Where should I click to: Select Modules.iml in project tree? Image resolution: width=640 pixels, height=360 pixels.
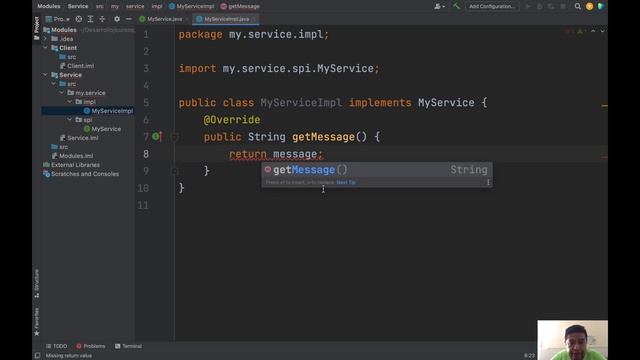click(x=76, y=156)
